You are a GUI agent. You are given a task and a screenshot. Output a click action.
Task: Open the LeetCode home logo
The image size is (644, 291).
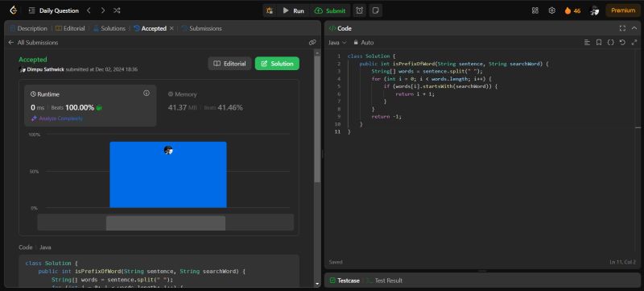tap(13, 10)
